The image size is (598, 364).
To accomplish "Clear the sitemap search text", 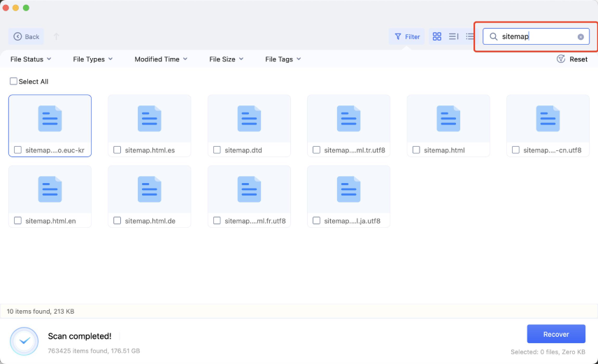I will (x=581, y=37).
